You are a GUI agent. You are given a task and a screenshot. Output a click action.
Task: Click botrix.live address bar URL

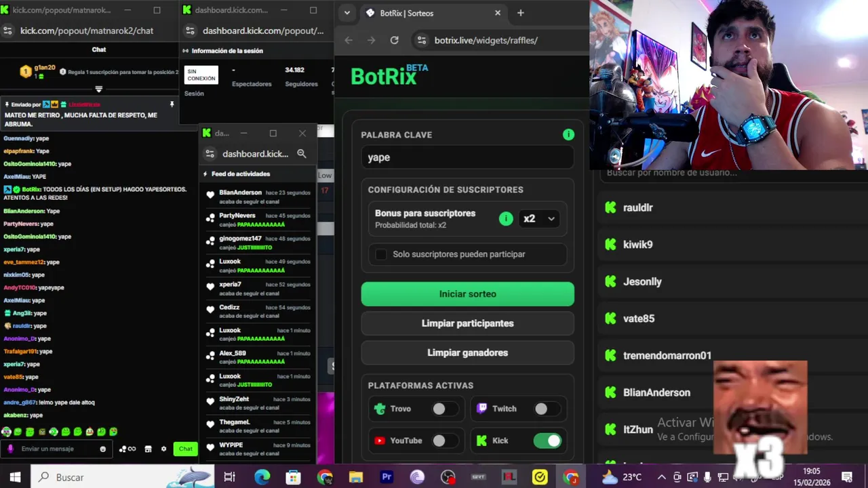pos(486,41)
